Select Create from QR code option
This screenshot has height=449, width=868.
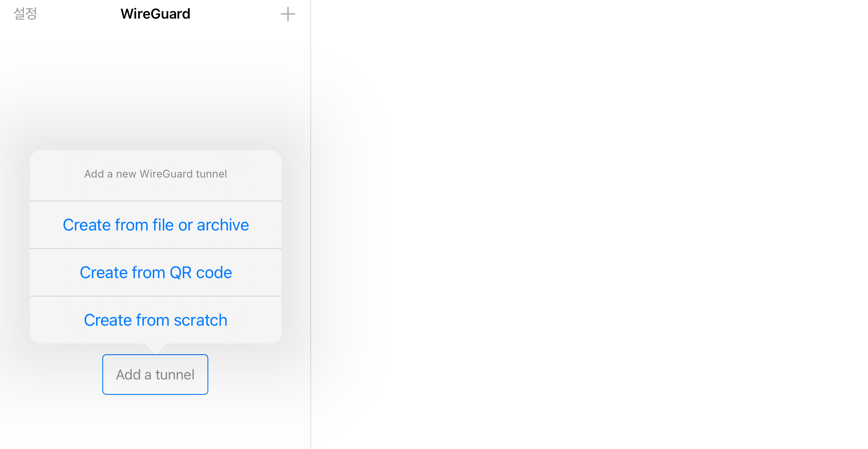(156, 272)
